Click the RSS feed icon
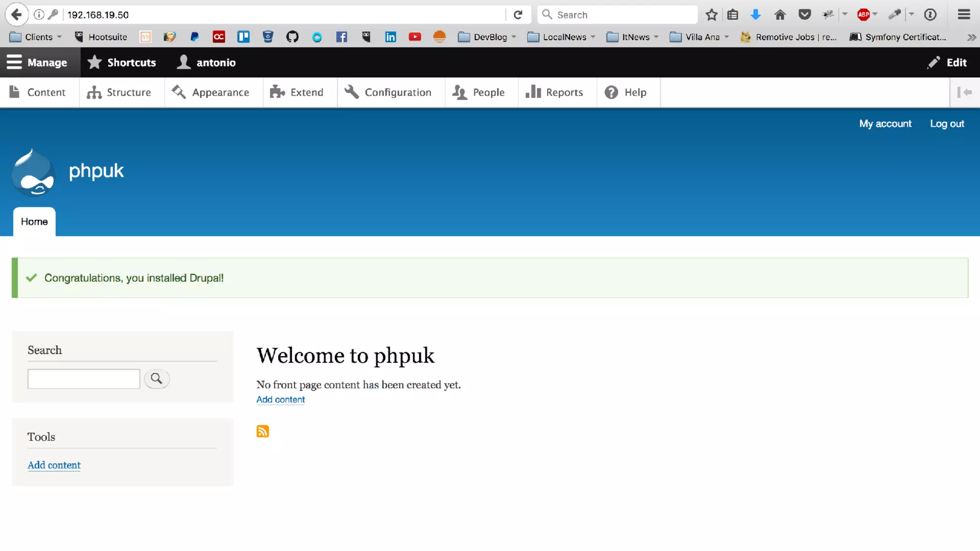 (262, 431)
